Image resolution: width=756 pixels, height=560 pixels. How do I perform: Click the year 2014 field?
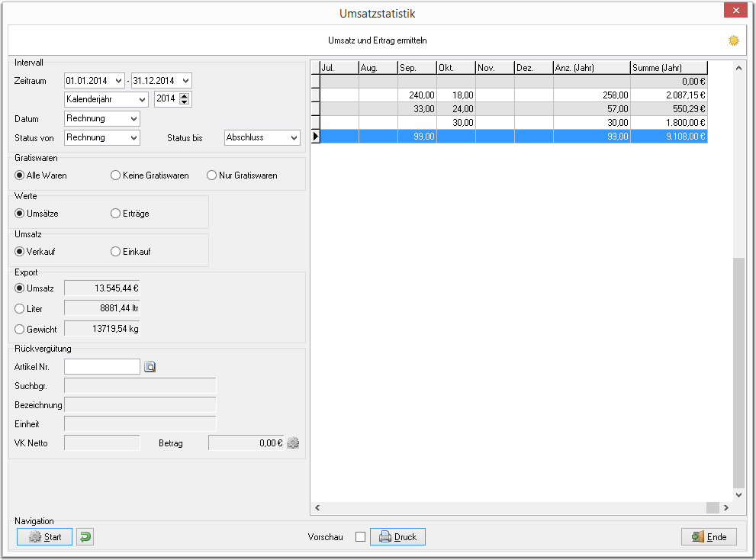pyautogui.click(x=166, y=99)
